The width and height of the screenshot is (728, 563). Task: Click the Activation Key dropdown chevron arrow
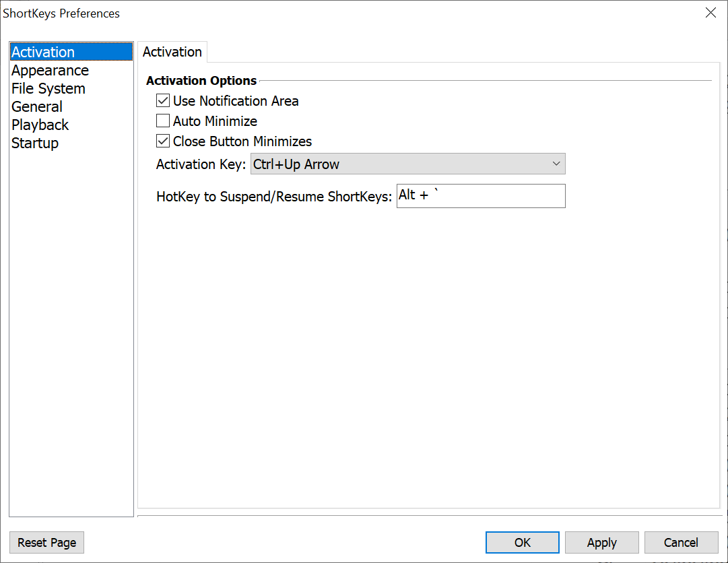556,164
